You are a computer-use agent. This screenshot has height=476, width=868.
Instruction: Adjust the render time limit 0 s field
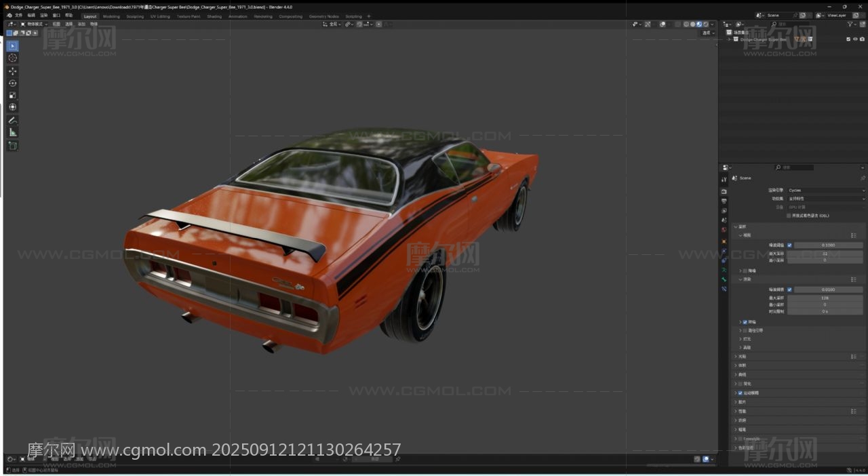tap(825, 311)
